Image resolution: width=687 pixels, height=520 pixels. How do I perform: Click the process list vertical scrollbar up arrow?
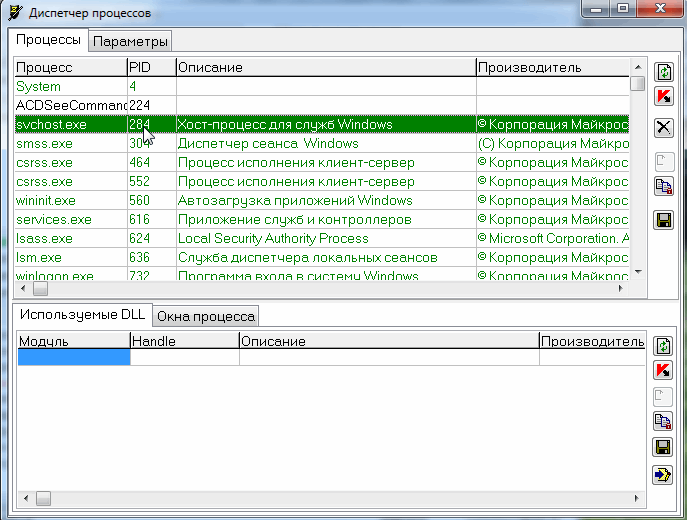pyautogui.click(x=638, y=67)
